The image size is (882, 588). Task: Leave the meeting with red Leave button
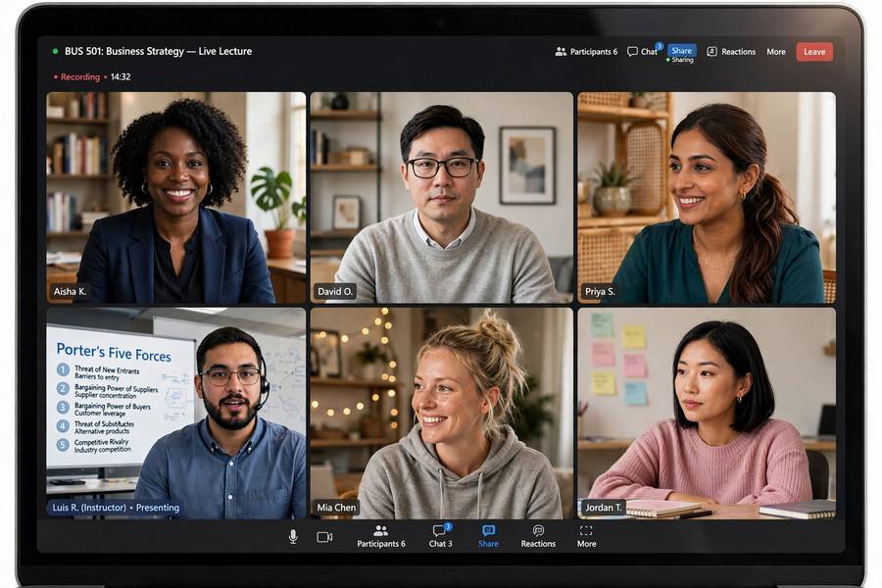[814, 52]
